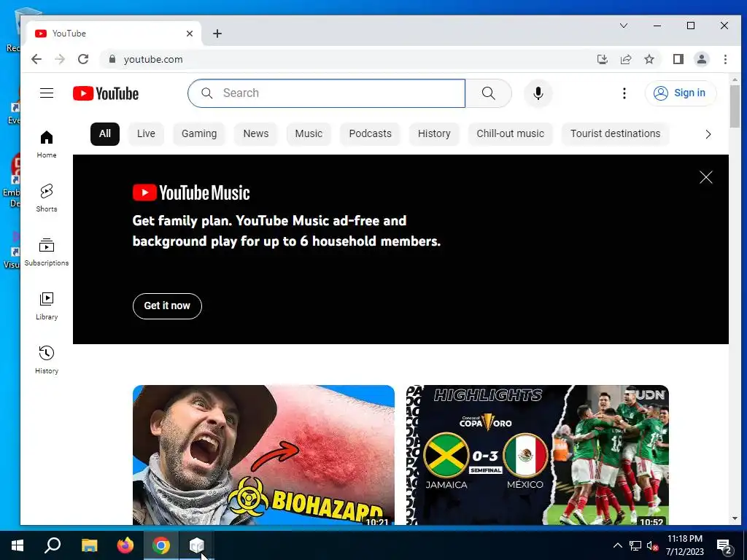The image size is (747, 560).
Task: Select the History category chip
Action: [x=434, y=134]
